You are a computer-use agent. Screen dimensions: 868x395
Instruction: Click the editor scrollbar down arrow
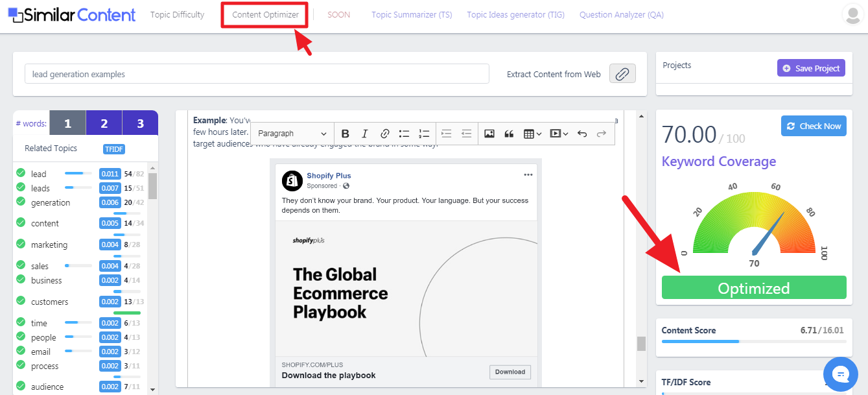click(x=641, y=381)
